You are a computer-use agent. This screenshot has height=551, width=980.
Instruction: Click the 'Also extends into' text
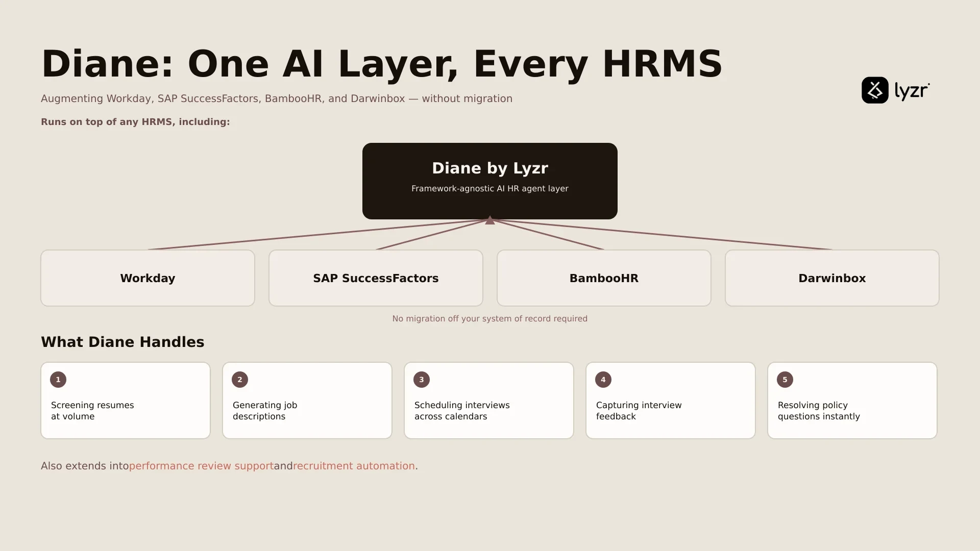point(85,466)
